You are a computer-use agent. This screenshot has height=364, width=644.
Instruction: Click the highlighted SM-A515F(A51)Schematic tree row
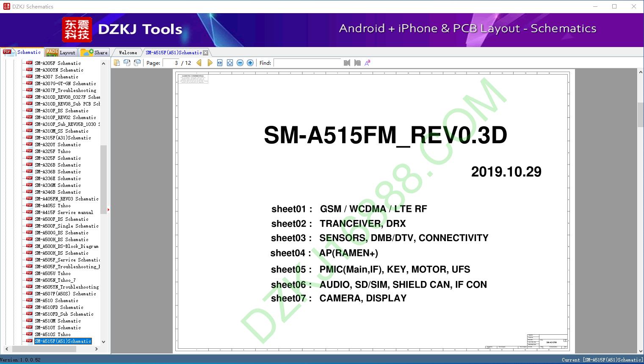63,341
